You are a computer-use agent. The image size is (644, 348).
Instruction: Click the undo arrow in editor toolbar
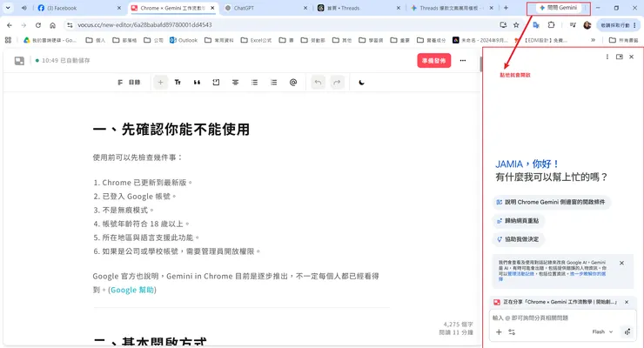tap(318, 83)
